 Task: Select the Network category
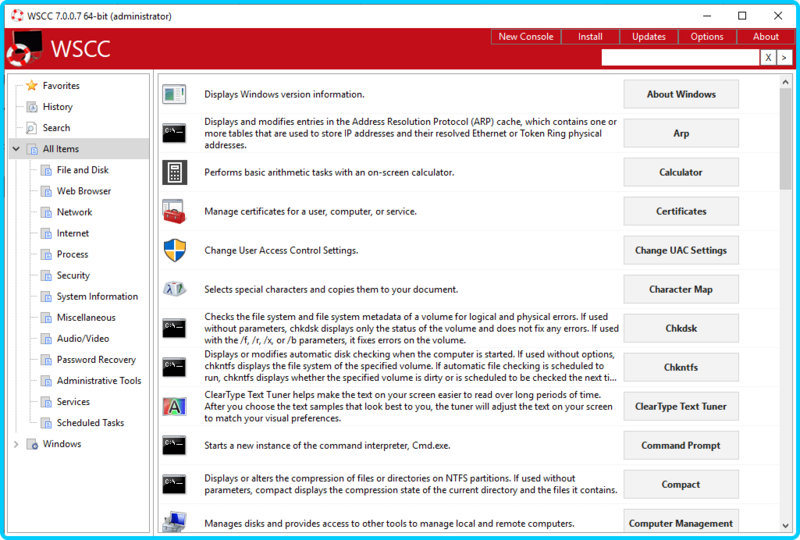[x=74, y=212]
